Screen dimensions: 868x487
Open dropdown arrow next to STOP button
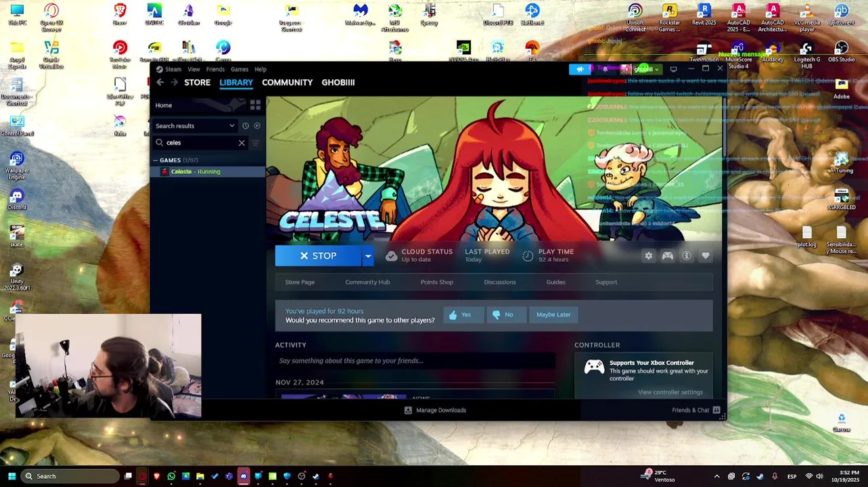[x=368, y=256]
